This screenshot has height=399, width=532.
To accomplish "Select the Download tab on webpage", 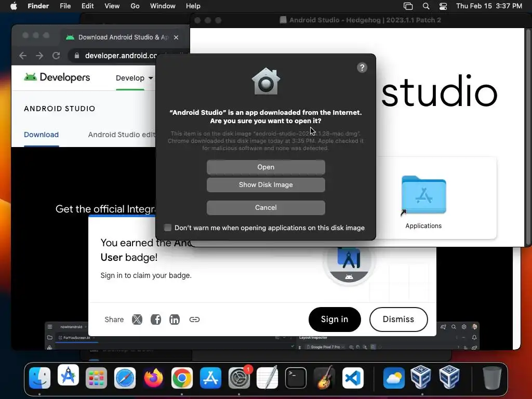I will (41, 135).
